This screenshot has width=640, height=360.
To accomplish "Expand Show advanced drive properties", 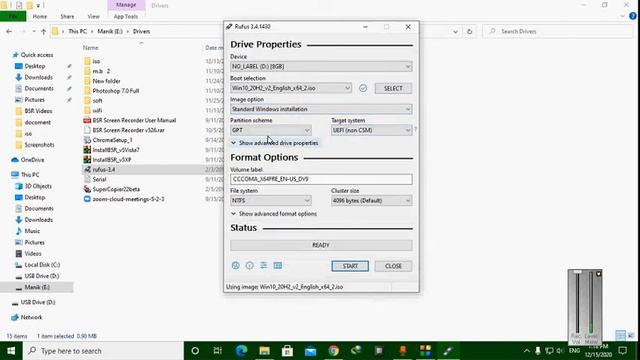I will coord(274,143).
